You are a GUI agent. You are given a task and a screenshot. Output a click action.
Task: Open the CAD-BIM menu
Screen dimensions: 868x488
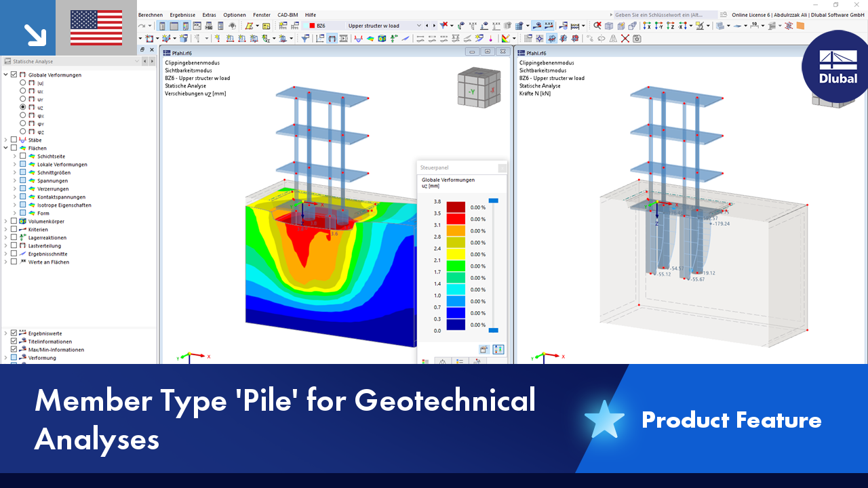click(x=287, y=14)
